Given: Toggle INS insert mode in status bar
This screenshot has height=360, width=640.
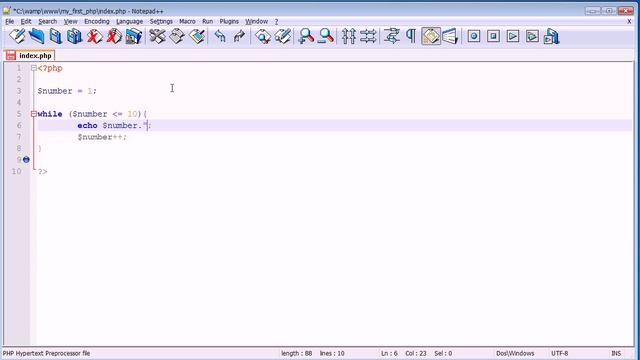Looking at the screenshot, I should (616, 353).
